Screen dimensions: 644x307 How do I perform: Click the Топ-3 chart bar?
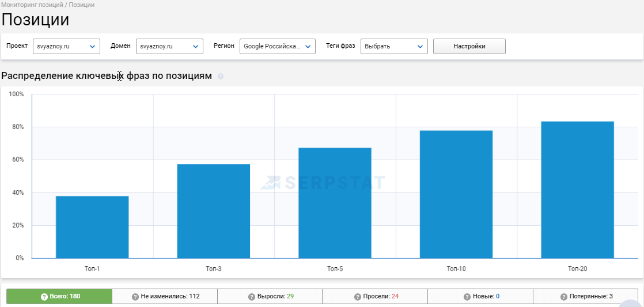pyautogui.click(x=214, y=211)
